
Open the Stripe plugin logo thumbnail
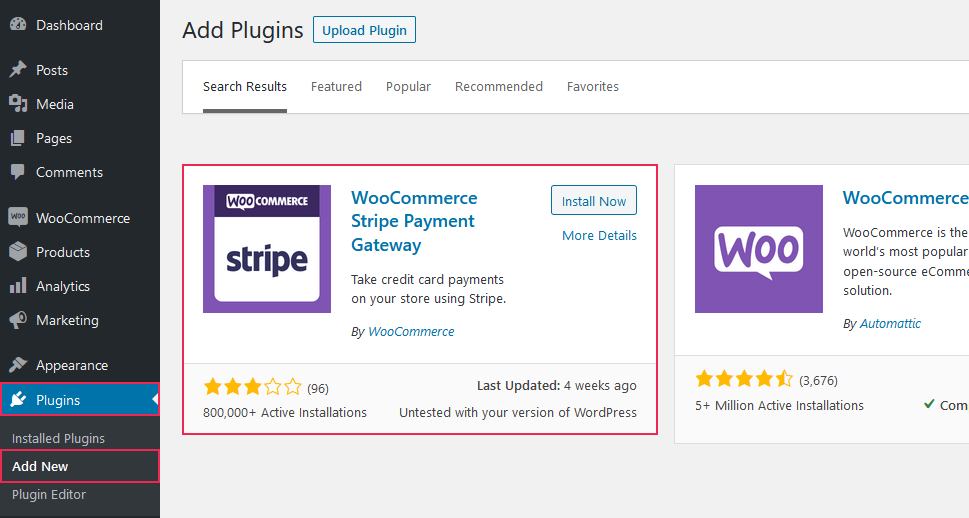coord(267,249)
